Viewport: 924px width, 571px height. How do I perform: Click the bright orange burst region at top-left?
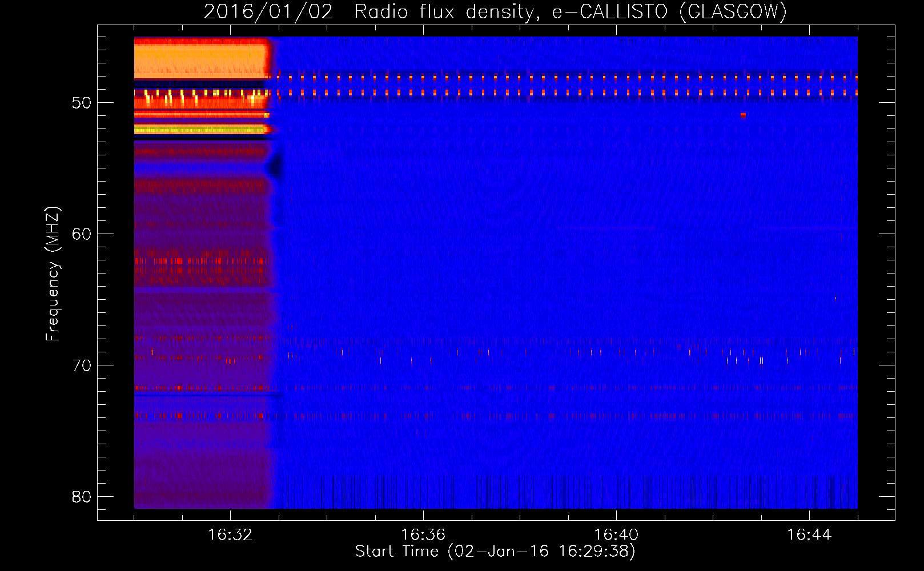[x=201, y=58]
